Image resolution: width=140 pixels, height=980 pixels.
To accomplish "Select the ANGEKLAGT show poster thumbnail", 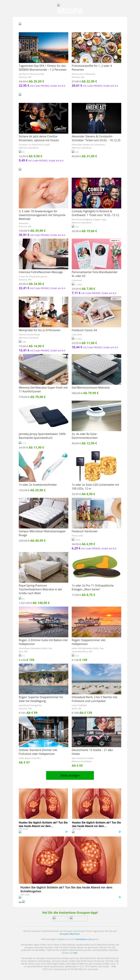I will click(x=97, y=118).
